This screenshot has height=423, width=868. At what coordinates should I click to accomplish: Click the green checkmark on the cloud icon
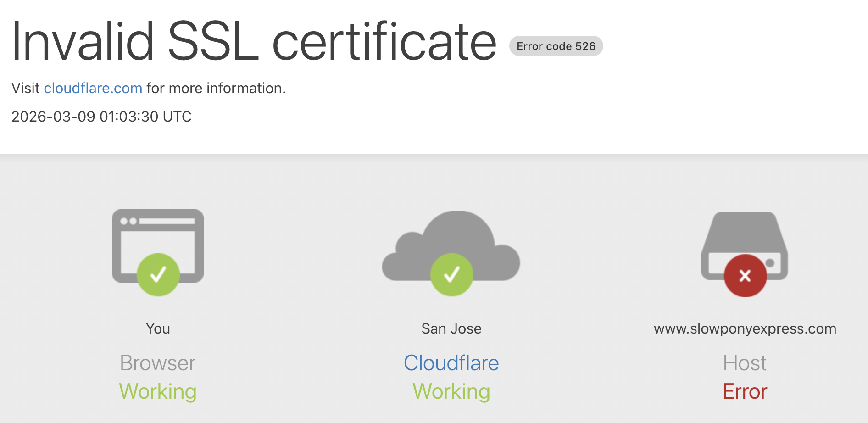tap(451, 275)
